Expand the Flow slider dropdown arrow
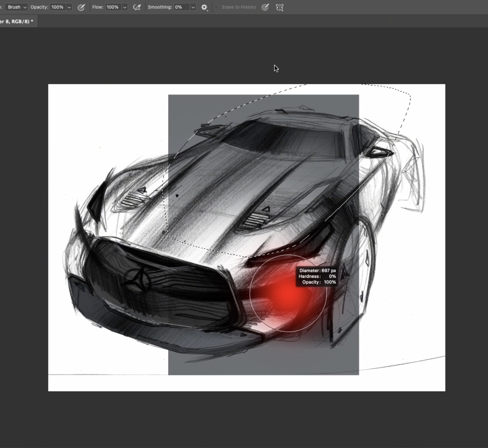Image resolution: width=488 pixels, height=448 pixels. (x=125, y=7)
